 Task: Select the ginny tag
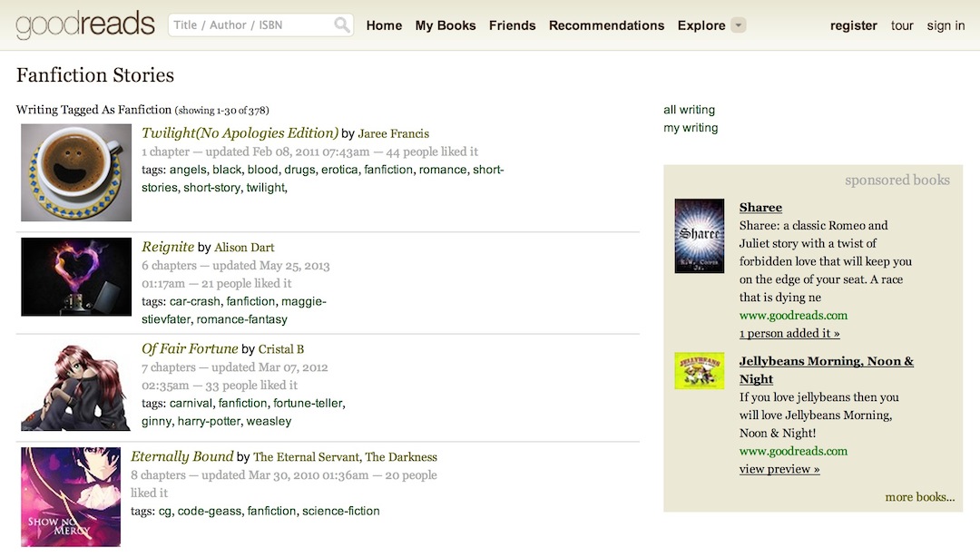(156, 421)
